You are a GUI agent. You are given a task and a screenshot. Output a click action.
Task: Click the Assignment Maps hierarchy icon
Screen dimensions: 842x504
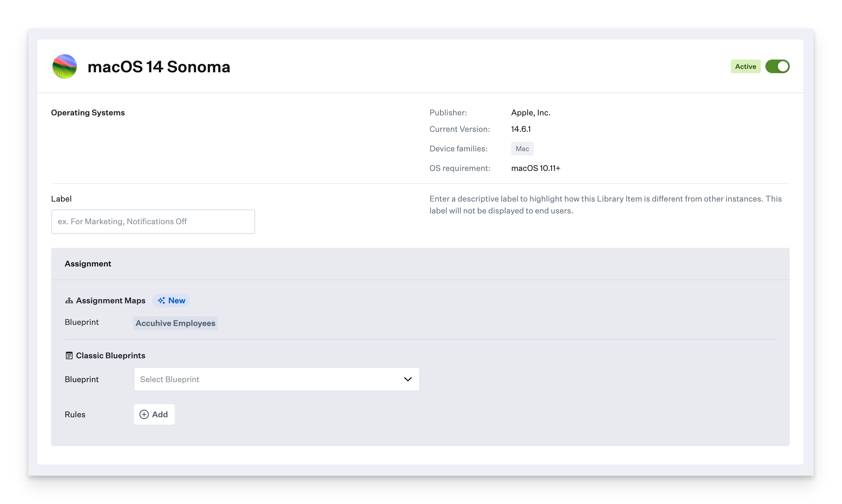(69, 300)
